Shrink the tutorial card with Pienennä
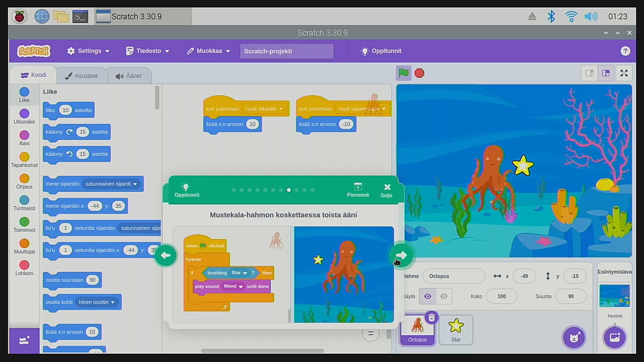Screen dimensions: 644x362 point(358,190)
